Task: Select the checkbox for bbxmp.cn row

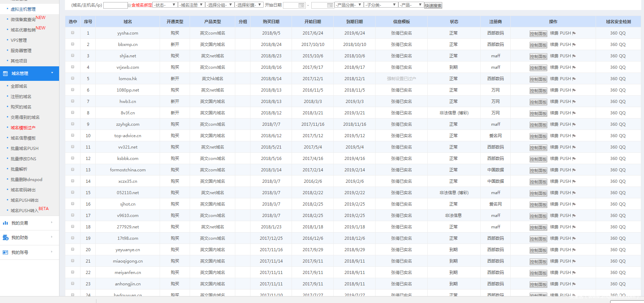Action: coord(73,44)
